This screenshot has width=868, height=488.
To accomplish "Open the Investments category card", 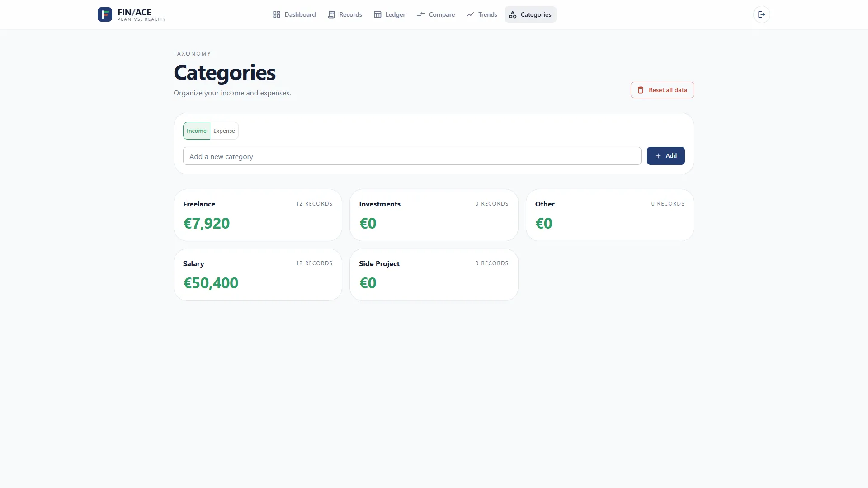I will pyautogui.click(x=434, y=215).
